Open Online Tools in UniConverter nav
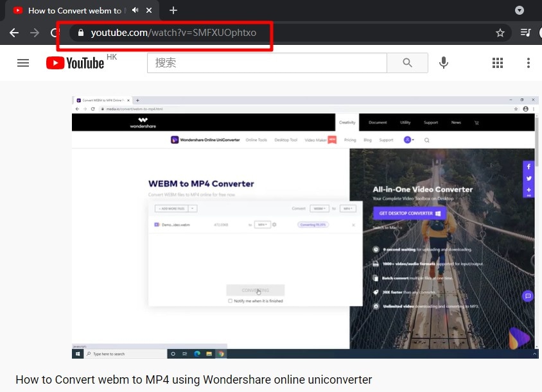542x392 pixels. tap(256, 140)
